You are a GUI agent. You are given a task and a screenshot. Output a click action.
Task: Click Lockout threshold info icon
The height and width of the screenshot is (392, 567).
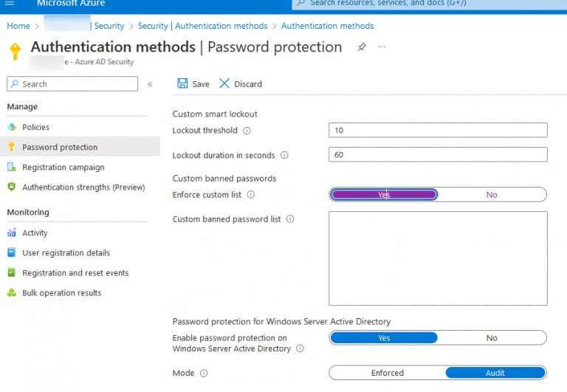[247, 131]
